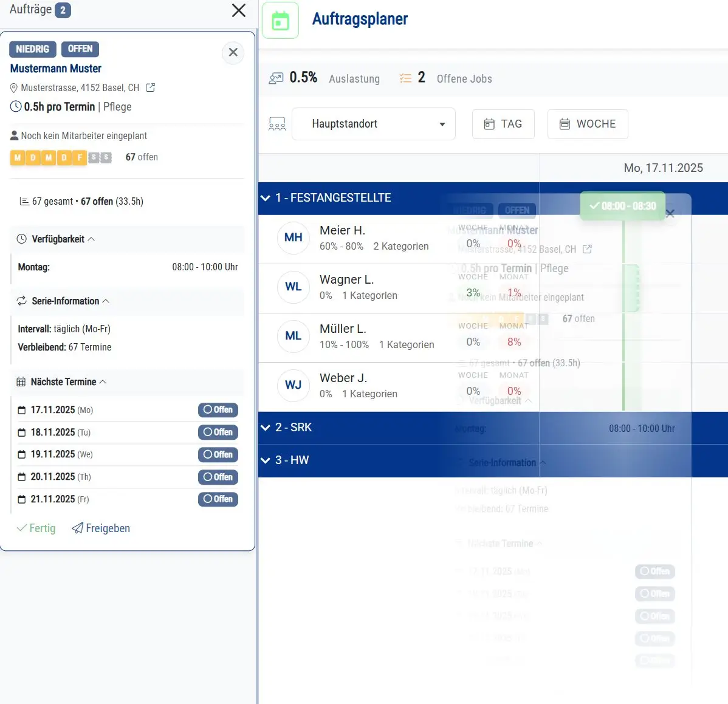Open the Hauptstandort location dropdown
The image size is (728, 704).
(373, 124)
